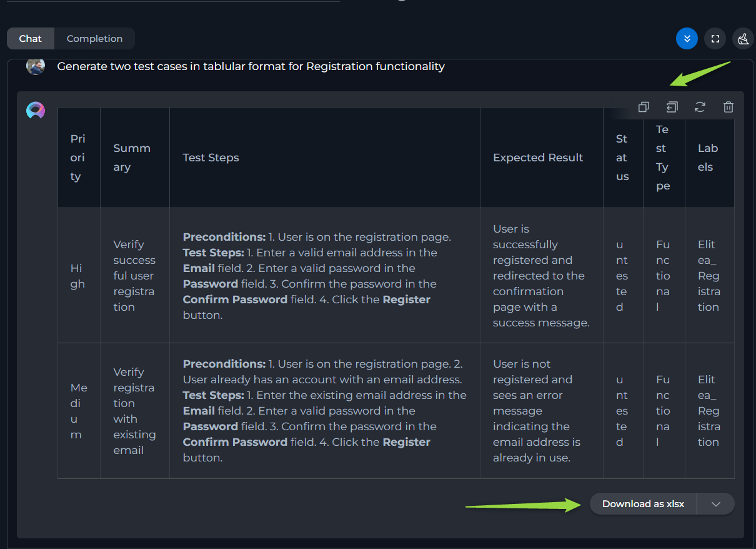Image resolution: width=756 pixels, height=549 pixels.
Task: Toggle the blue double-chevron auto-scroll button
Action: (687, 39)
